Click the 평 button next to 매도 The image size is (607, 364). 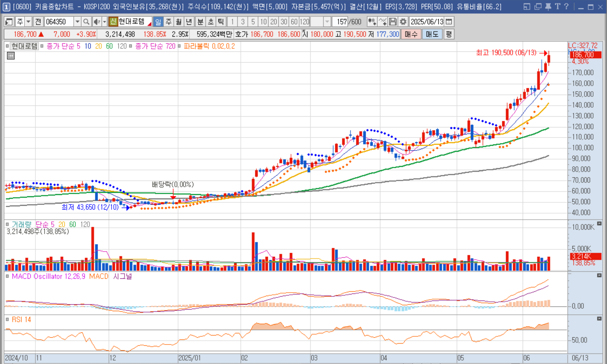pos(448,34)
